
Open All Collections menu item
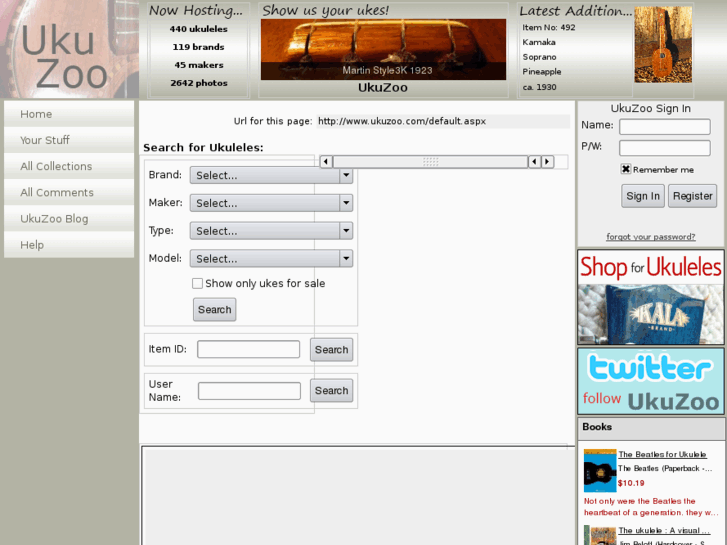click(x=69, y=167)
